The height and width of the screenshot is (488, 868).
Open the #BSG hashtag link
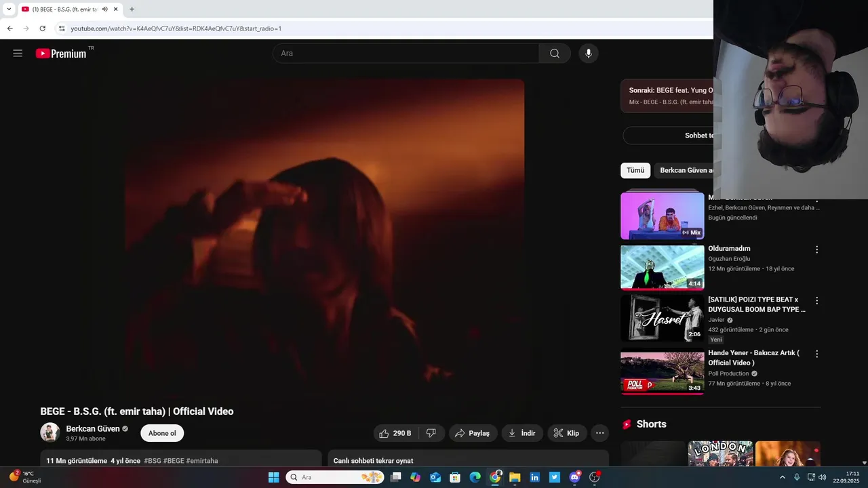pos(152,461)
